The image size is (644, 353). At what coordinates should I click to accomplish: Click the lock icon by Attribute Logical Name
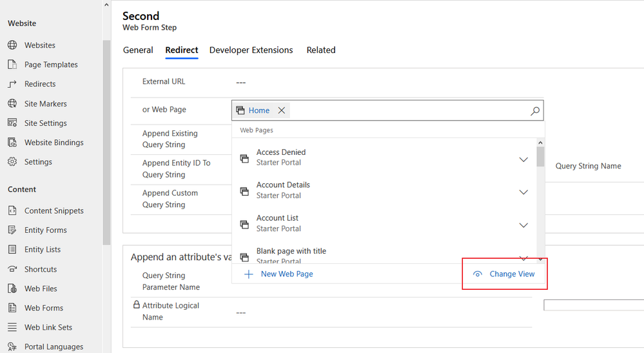coord(137,305)
